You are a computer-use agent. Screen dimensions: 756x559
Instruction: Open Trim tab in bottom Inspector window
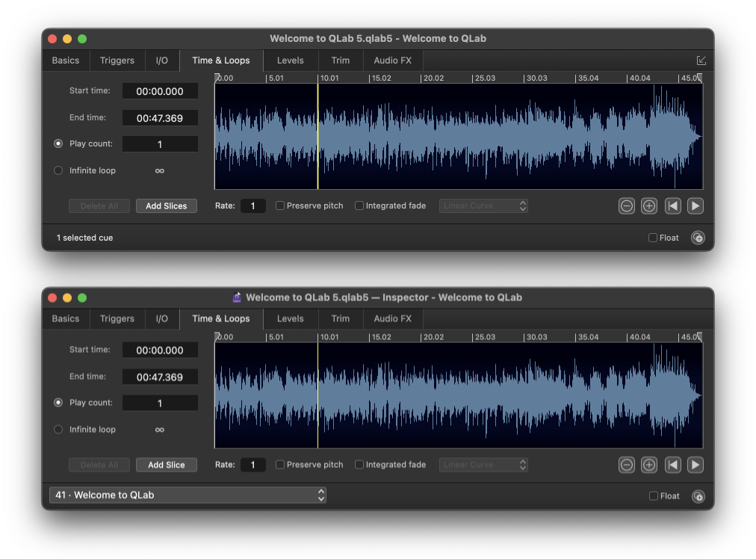[341, 319]
